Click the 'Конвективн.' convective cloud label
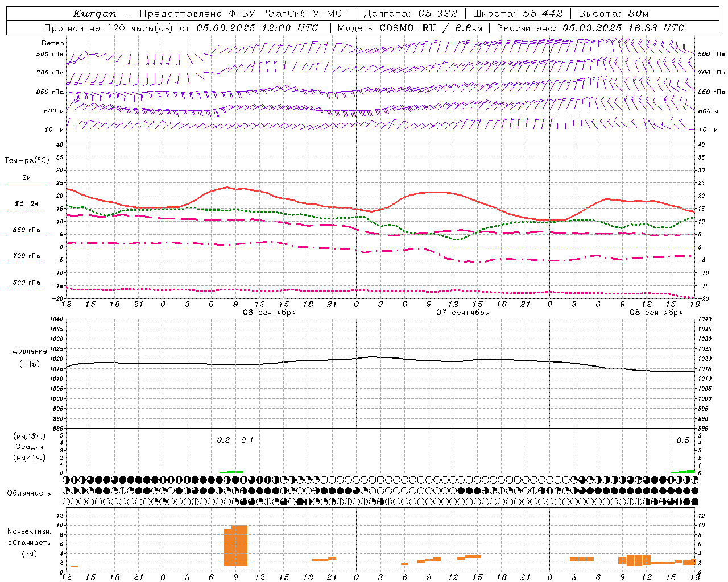 (x=29, y=531)
